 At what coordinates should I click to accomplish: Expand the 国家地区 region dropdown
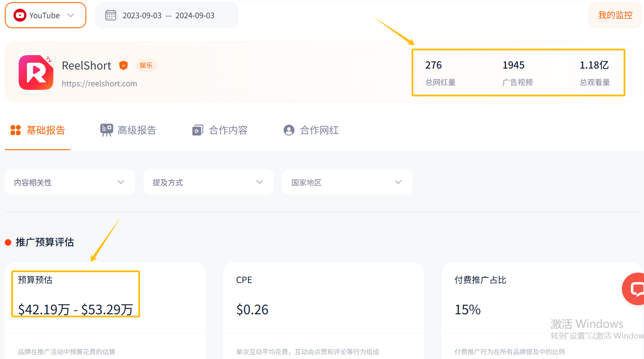click(x=347, y=182)
